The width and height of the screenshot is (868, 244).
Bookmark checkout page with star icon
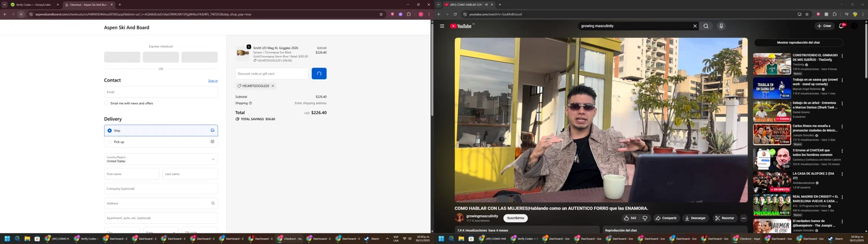coord(381,14)
